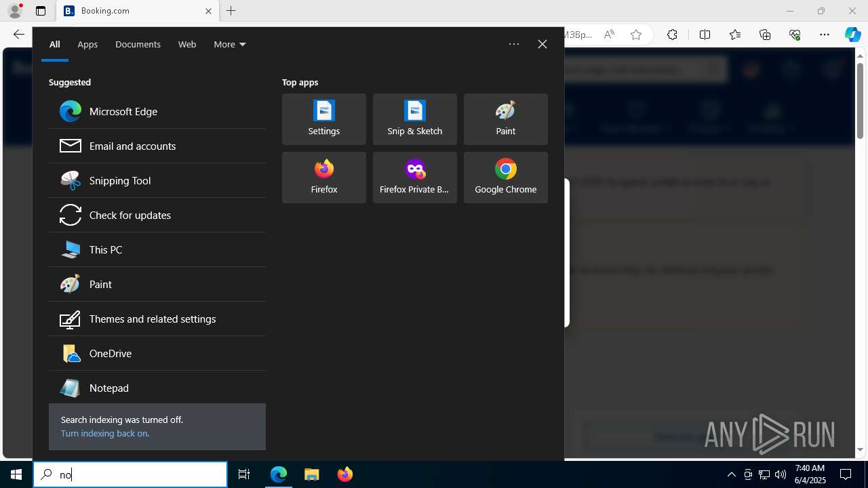Launch Notepad from suggested list
Viewport: 868px width, 488px height.
coord(157,388)
